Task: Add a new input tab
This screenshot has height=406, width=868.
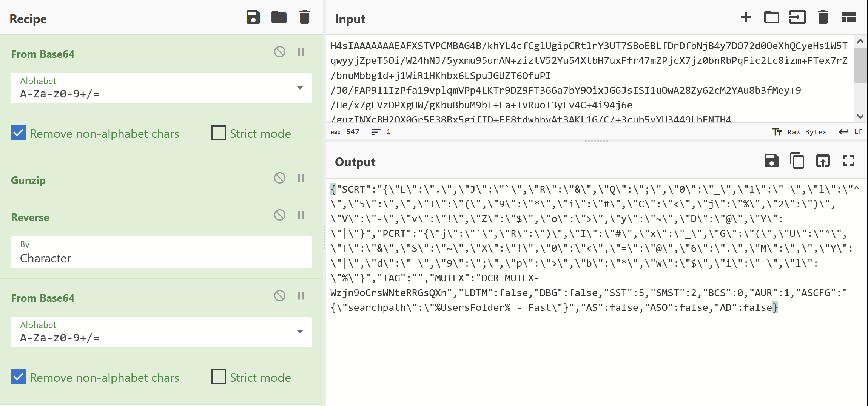Action: click(x=746, y=17)
